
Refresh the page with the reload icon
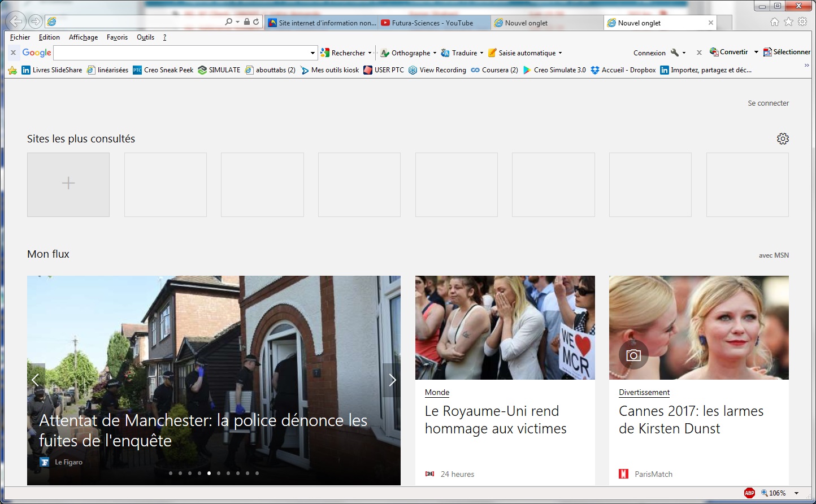click(256, 22)
